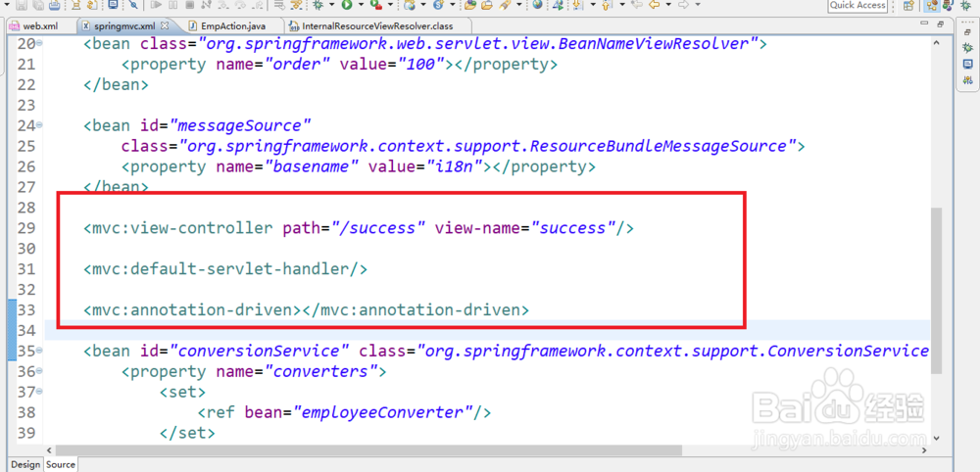Select the springmvc.xml editor tab
Image resolution: width=980 pixels, height=472 pixels.
[122, 26]
